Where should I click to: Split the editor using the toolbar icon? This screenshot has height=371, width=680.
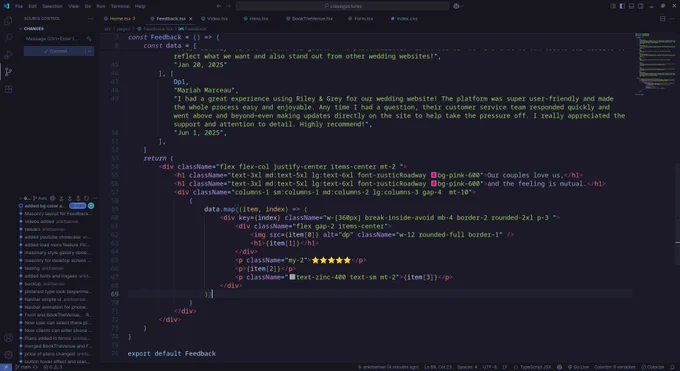(x=662, y=19)
